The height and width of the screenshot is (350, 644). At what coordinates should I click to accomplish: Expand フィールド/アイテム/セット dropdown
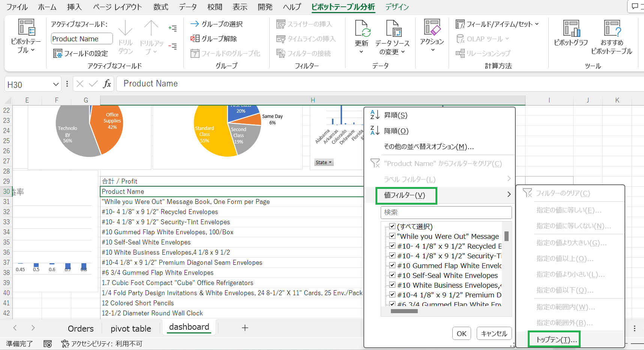tap(537, 24)
